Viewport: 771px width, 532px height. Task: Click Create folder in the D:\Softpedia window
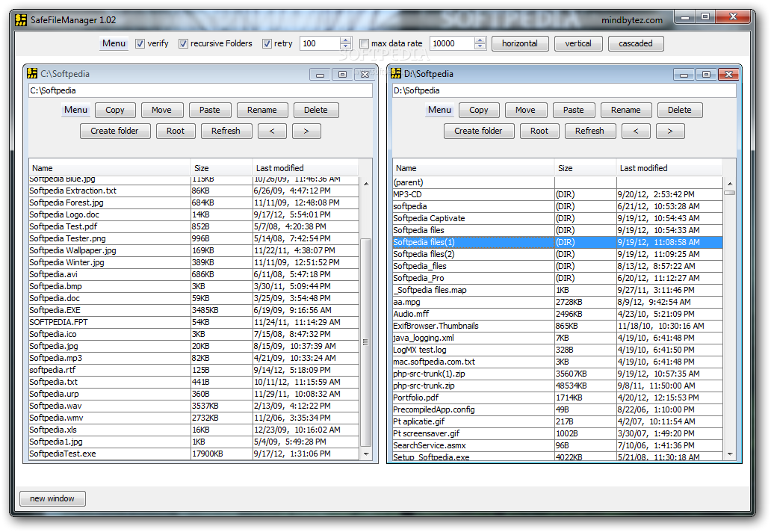(x=478, y=131)
